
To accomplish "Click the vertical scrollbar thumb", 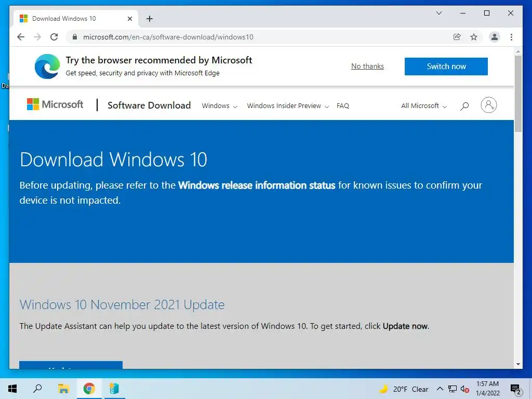I will [x=518, y=94].
